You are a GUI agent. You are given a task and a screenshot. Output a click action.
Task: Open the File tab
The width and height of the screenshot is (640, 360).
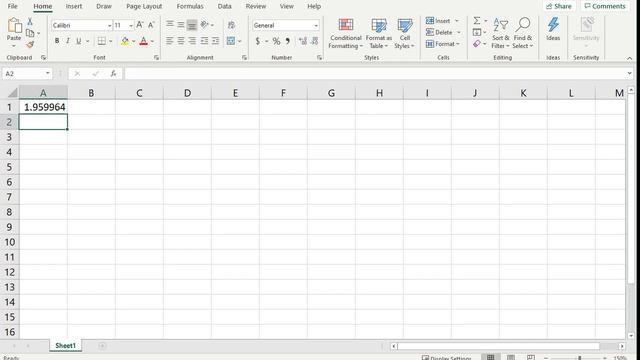pyautogui.click(x=13, y=6)
